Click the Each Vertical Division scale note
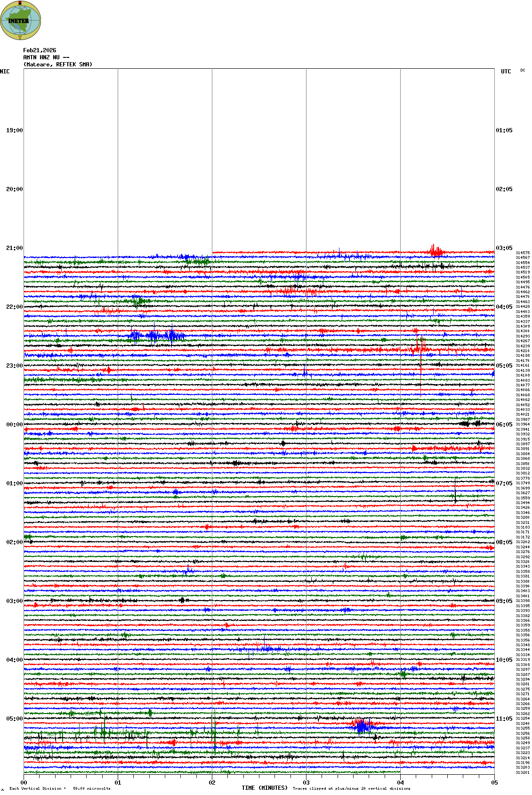532x795 pixels. point(60,788)
